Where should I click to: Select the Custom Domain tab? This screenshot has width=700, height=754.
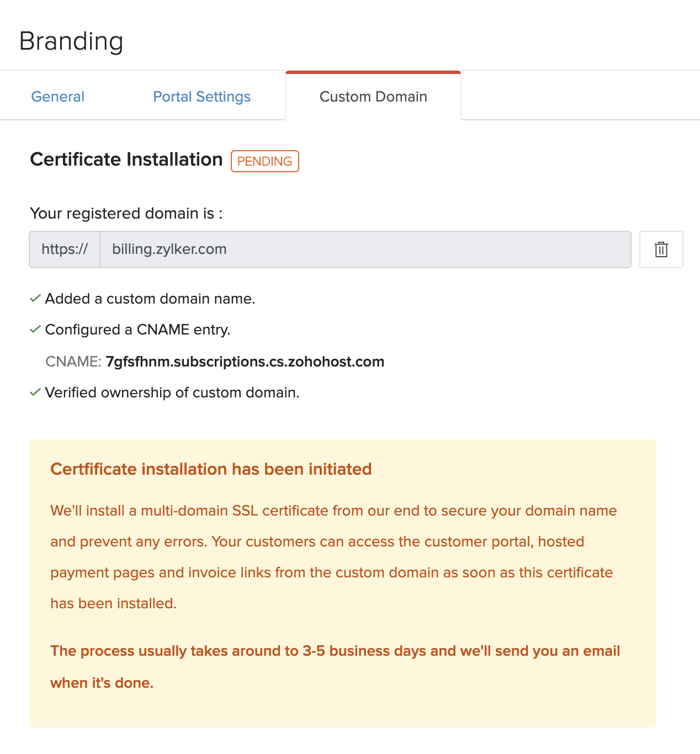click(373, 96)
